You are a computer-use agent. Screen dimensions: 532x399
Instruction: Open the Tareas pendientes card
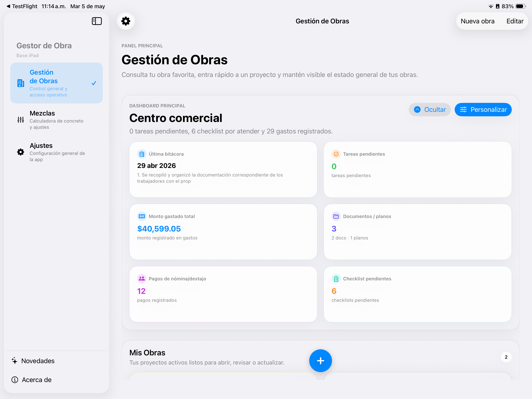point(417,170)
